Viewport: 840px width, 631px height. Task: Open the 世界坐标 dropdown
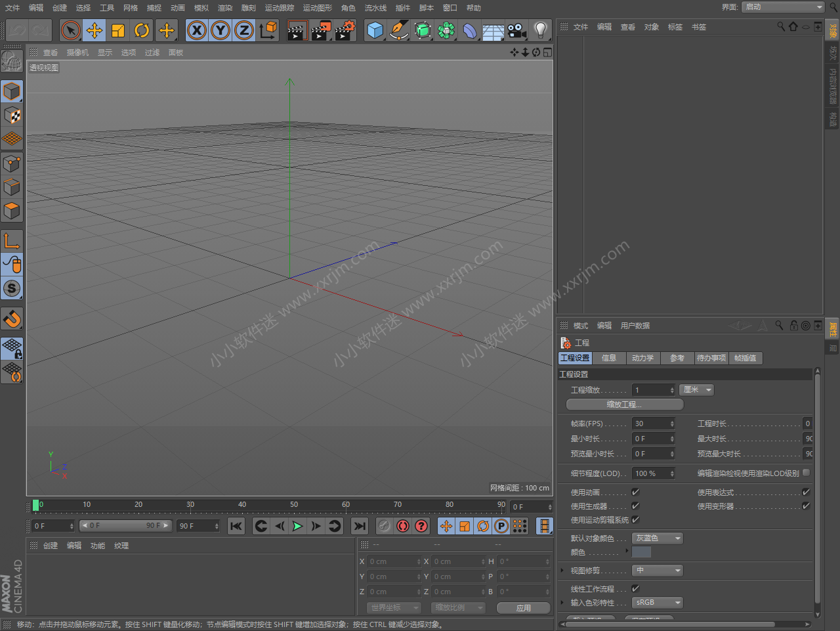click(x=394, y=608)
